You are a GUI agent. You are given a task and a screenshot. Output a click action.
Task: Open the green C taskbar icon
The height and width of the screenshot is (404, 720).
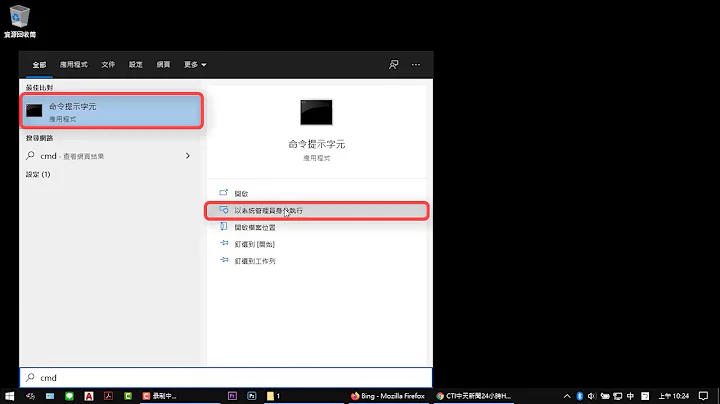pyautogui.click(x=128, y=396)
